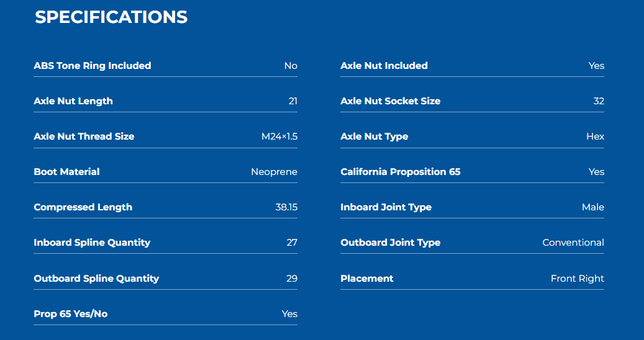
Task: Select the Inboard Spline Quantity label
Action: point(92,243)
